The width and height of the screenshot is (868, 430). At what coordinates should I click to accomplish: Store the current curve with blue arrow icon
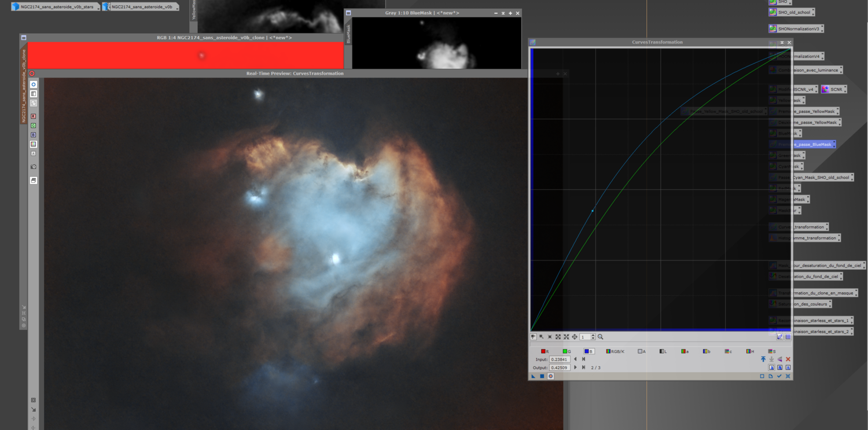click(763, 359)
